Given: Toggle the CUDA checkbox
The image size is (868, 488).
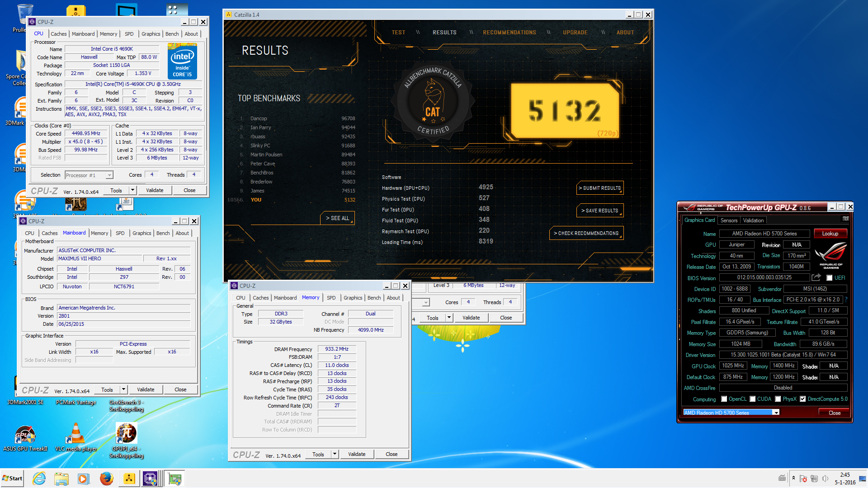Looking at the screenshot, I should [753, 399].
